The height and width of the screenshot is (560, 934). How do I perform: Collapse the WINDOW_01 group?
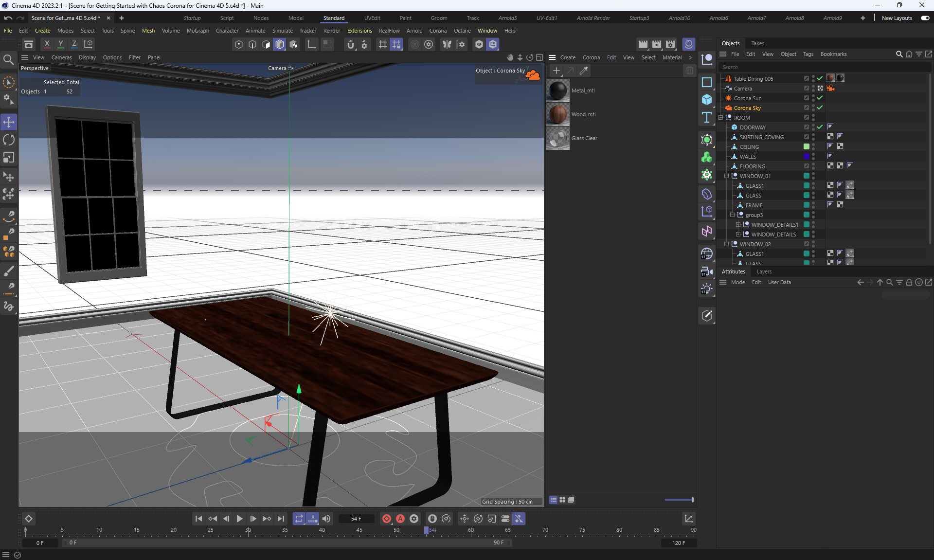pos(727,176)
